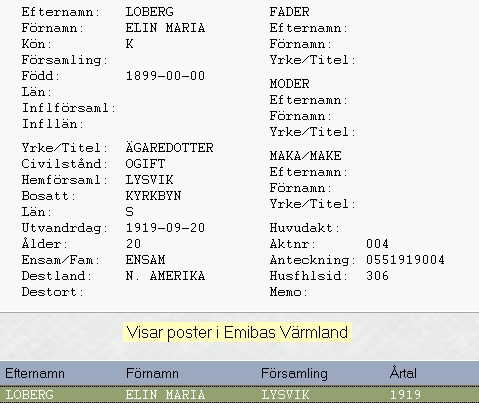This screenshot has height=408, width=479.
Task: Click the home parish value LYSVIK in the record
Action: point(149,180)
